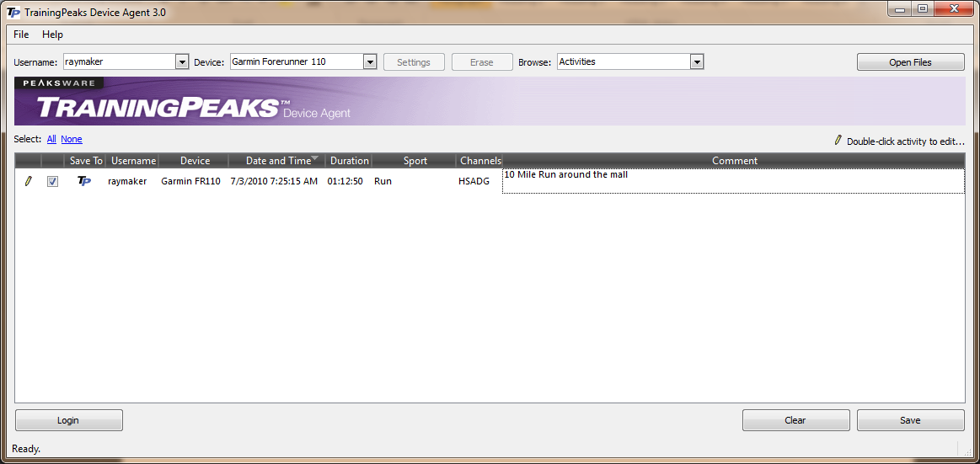
Task: Maximize the Device Agent window
Action: (923, 8)
